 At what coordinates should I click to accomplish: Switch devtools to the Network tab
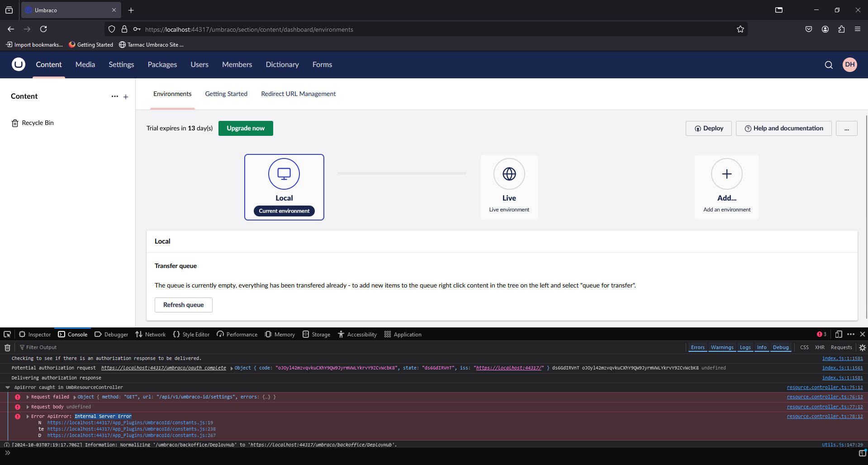pyautogui.click(x=151, y=335)
